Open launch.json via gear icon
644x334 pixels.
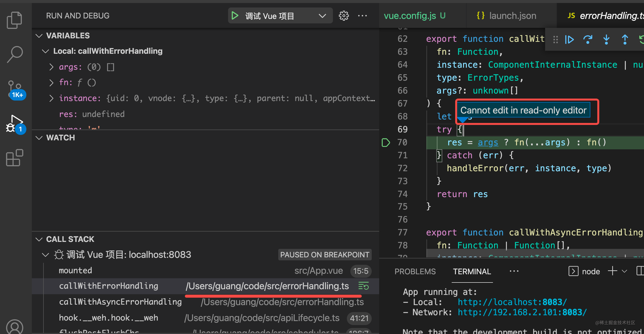click(344, 16)
